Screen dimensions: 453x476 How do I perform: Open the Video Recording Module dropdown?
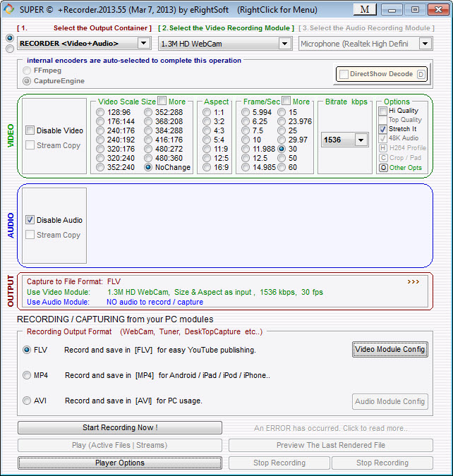coord(284,44)
